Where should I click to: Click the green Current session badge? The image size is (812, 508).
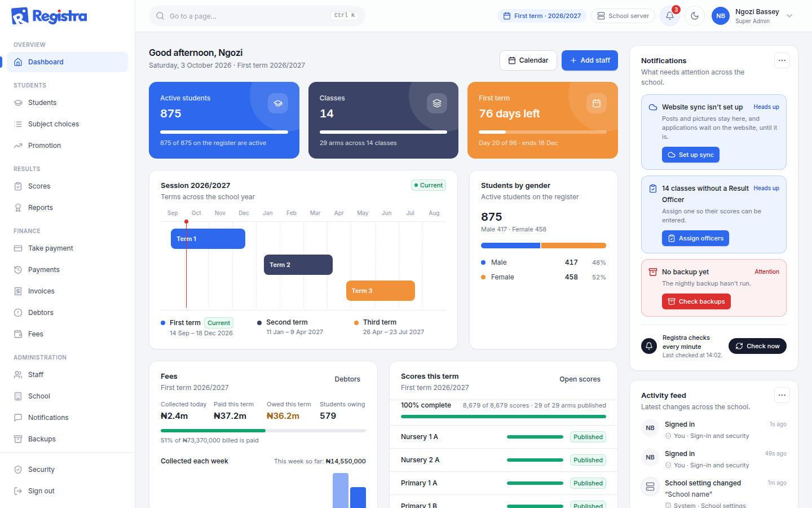point(429,185)
